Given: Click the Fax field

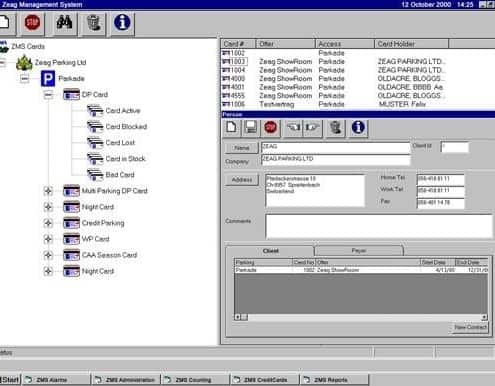Looking at the screenshot, I should click(x=440, y=203).
